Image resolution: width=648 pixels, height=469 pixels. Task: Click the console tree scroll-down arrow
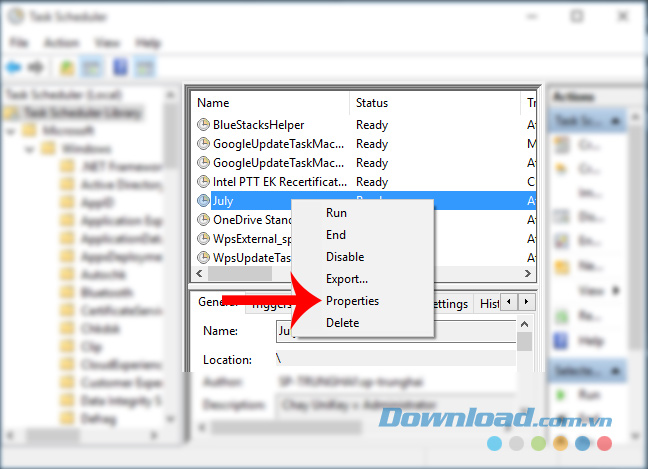click(170, 419)
